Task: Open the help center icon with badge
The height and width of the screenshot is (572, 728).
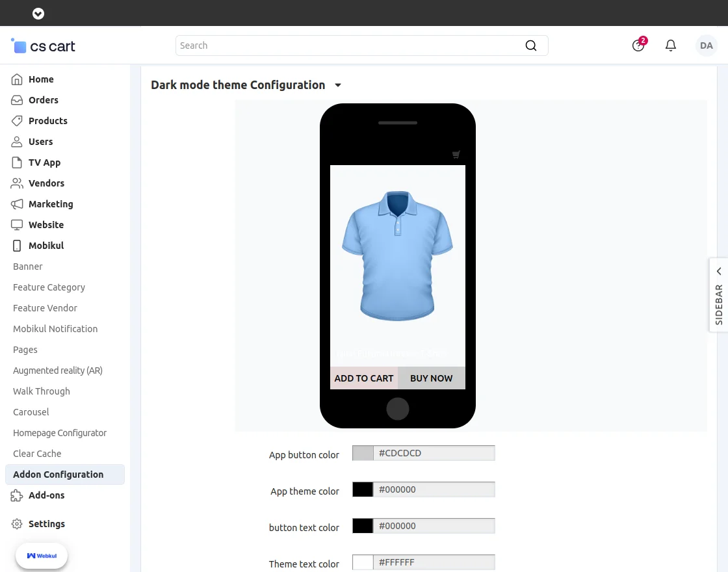Action: tap(638, 45)
